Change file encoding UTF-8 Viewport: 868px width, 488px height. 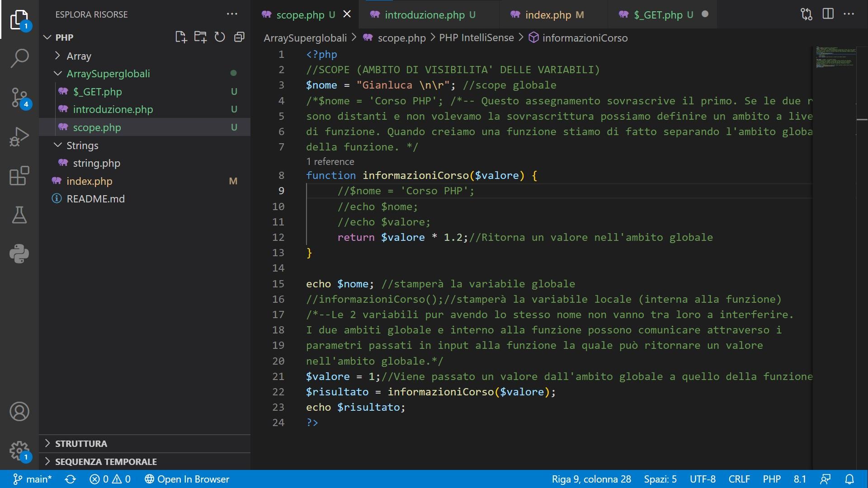click(x=703, y=479)
